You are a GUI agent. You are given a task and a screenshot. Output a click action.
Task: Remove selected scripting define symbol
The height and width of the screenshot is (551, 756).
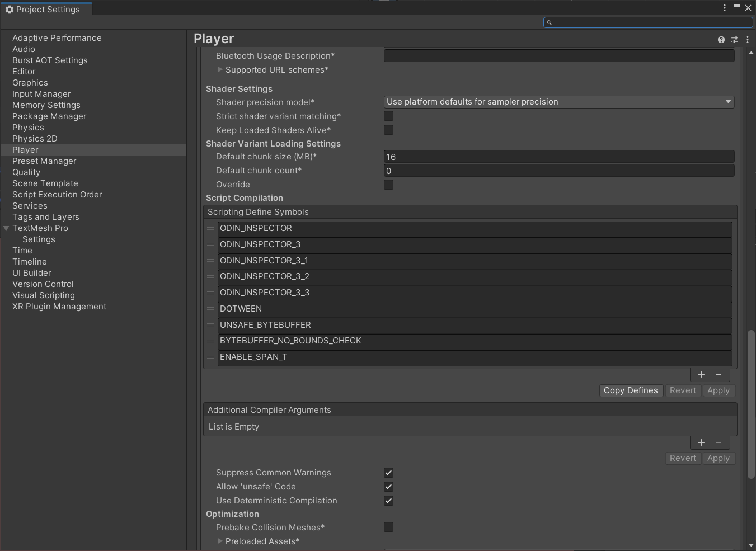pos(719,374)
